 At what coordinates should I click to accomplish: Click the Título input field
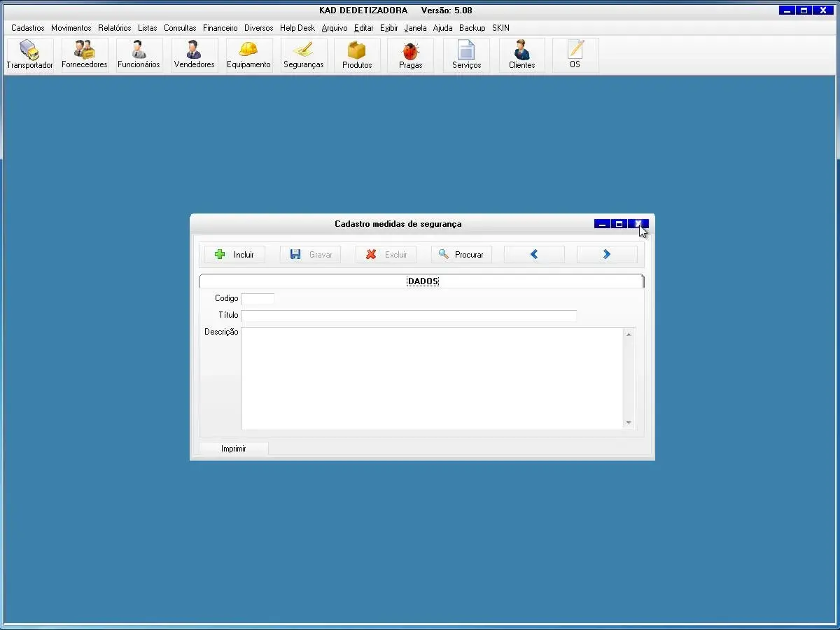tap(409, 316)
